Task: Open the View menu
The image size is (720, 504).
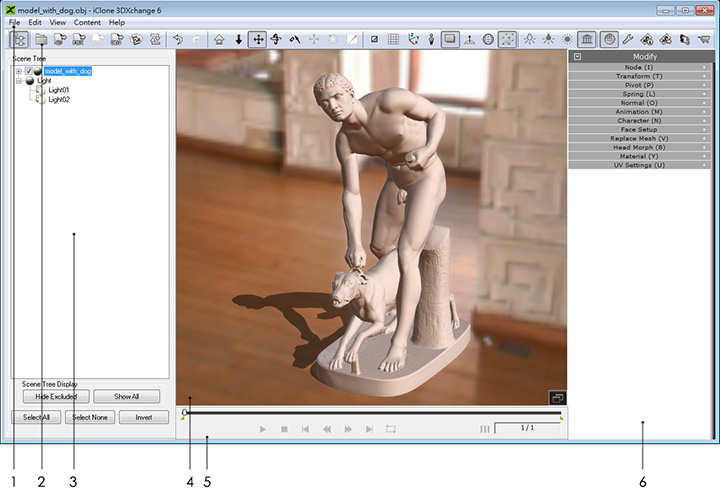Action: pos(57,22)
